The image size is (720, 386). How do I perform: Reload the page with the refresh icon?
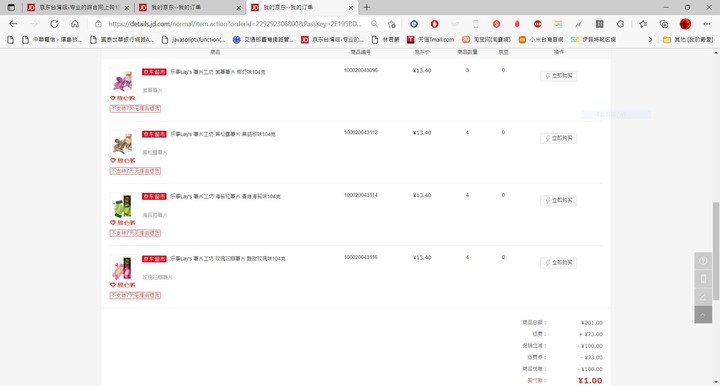click(54, 24)
